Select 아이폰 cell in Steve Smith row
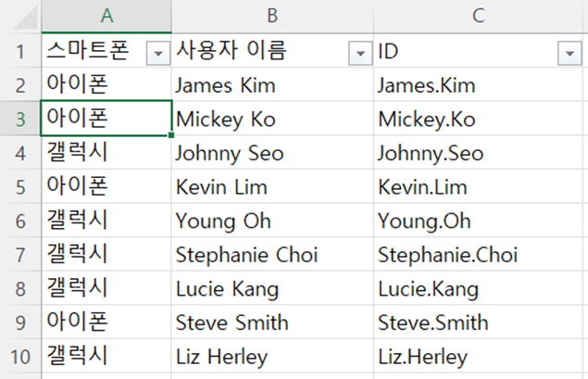 (x=106, y=322)
